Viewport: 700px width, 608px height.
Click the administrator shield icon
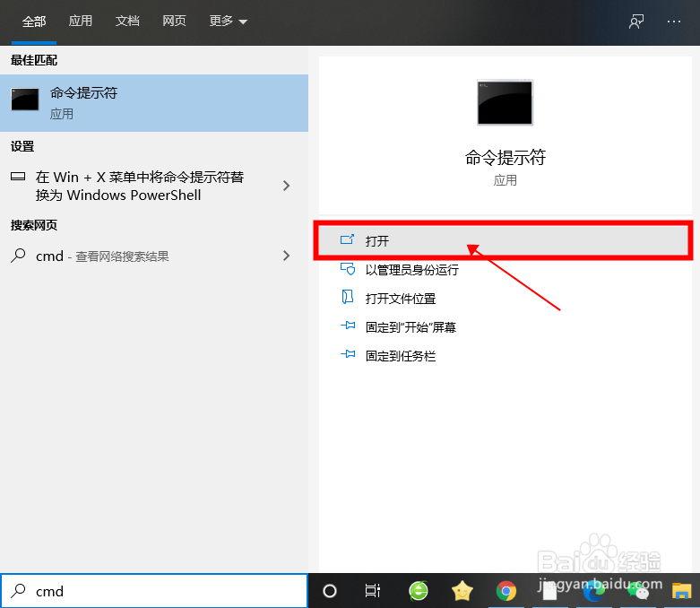[x=348, y=269]
